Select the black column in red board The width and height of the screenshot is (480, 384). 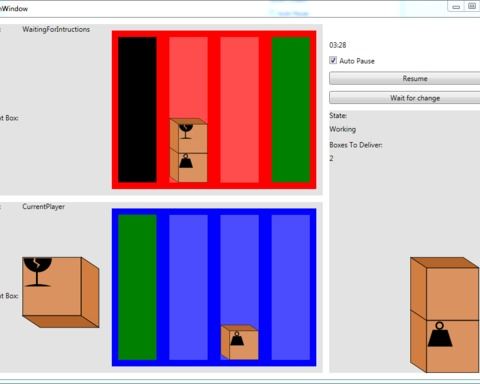[137, 110]
